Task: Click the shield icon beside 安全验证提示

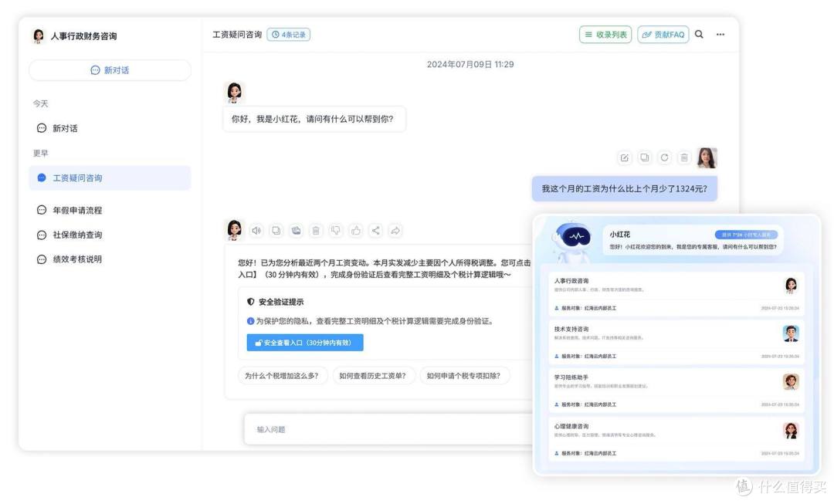Action: click(x=250, y=302)
